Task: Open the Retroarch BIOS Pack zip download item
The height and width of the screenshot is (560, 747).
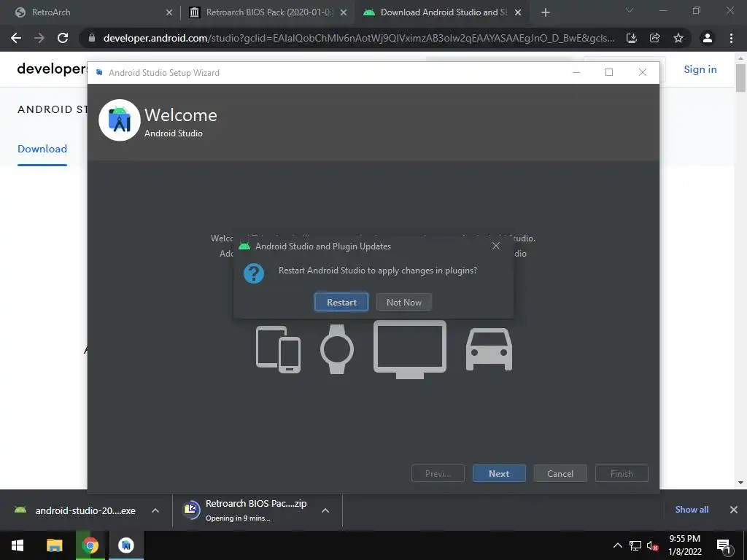Action: pos(246,510)
